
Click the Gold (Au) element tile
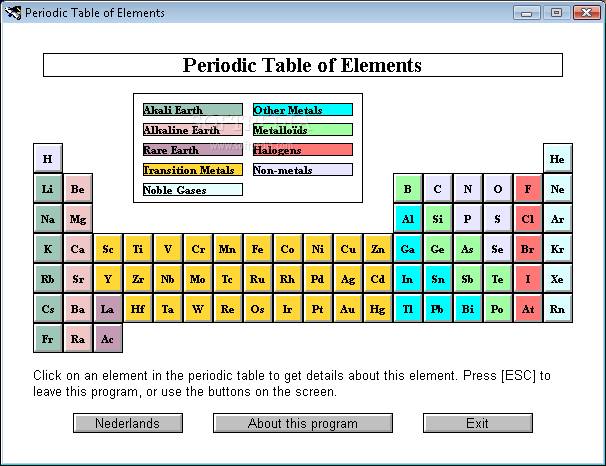click(x=347, y=309)
